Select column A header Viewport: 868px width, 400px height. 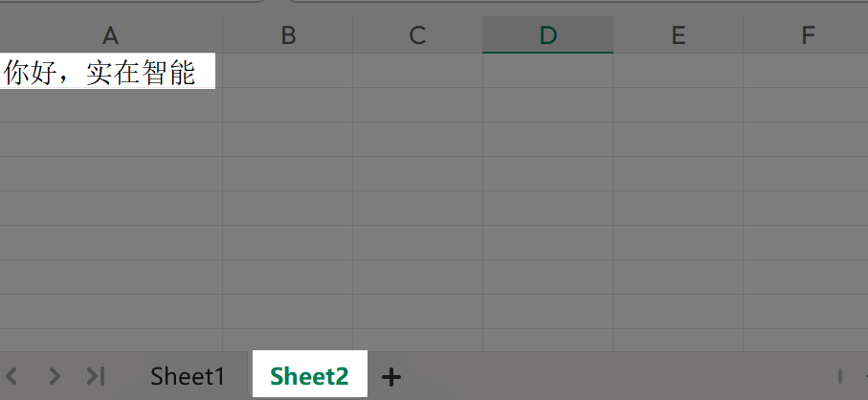[110, 35]
